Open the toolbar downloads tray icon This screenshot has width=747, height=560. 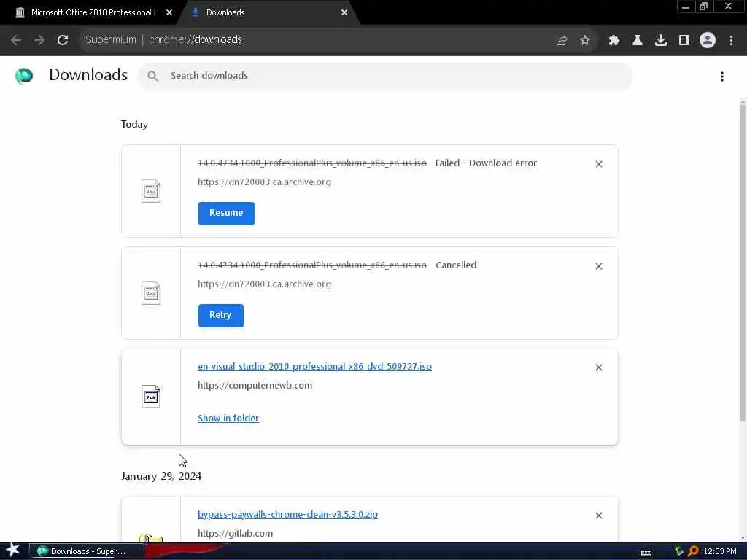coord(661,41)
